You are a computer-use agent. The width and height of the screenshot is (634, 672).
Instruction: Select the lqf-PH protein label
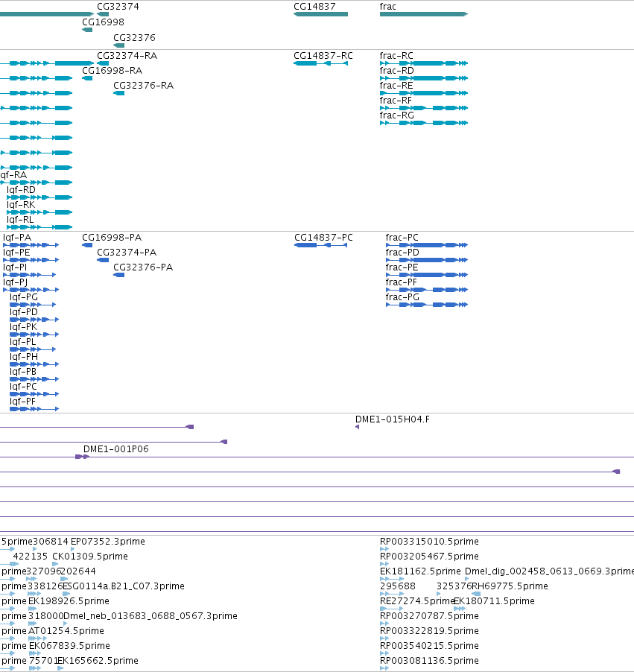tap(24, 357)
